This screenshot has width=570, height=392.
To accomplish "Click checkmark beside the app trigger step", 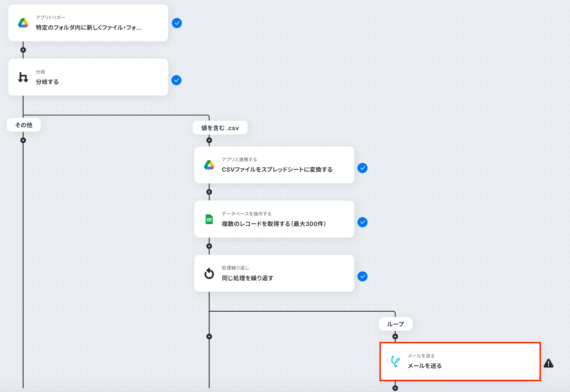I will (177, 23).
